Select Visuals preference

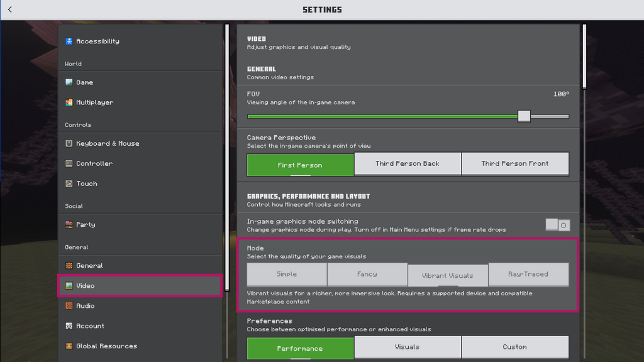[x=408, y=347]
